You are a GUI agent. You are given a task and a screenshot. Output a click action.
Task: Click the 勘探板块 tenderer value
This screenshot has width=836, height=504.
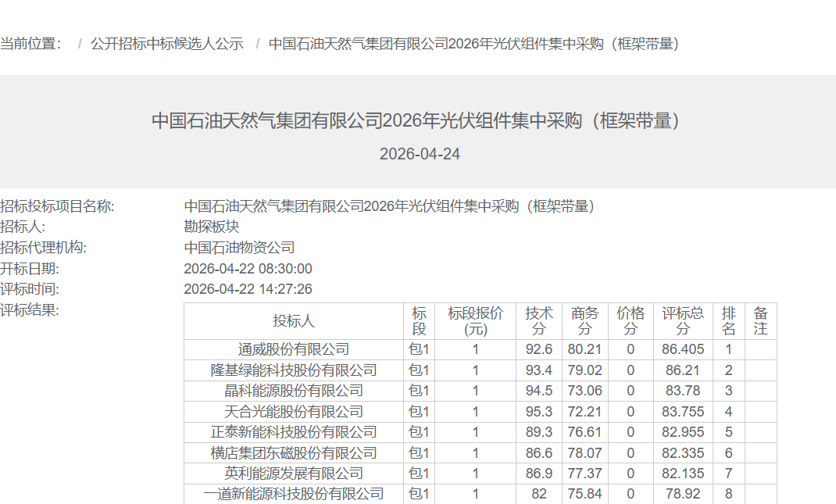tap(211, 227)
